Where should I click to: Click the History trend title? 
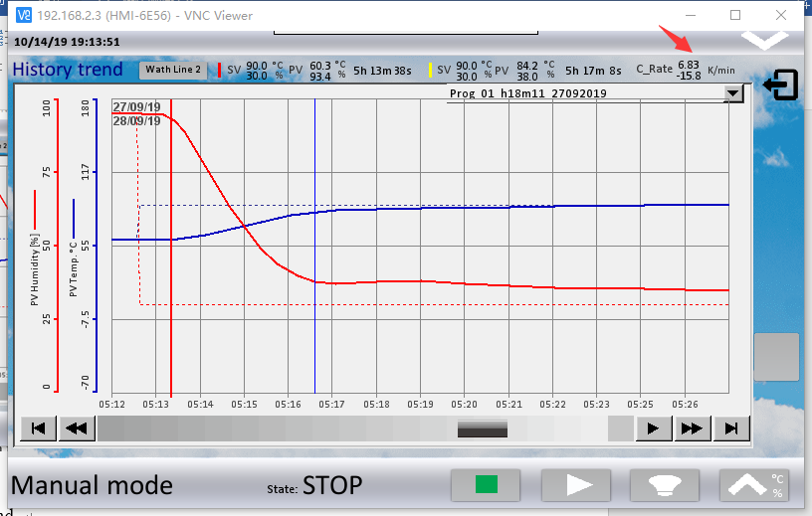tap(68, 70)
